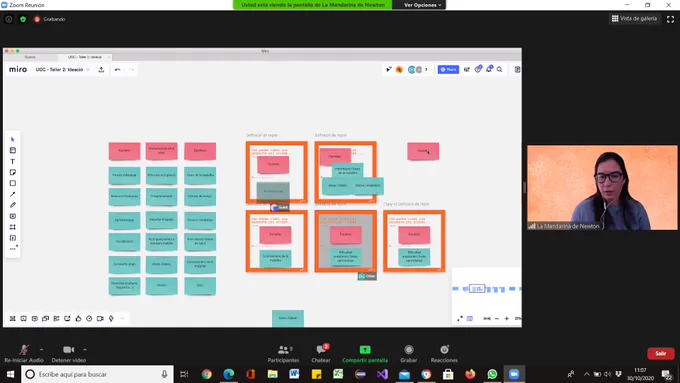Viewport: 680px width, 383px height.
Task: Click the Miro redo arrow
Action: tap(131, 69)
